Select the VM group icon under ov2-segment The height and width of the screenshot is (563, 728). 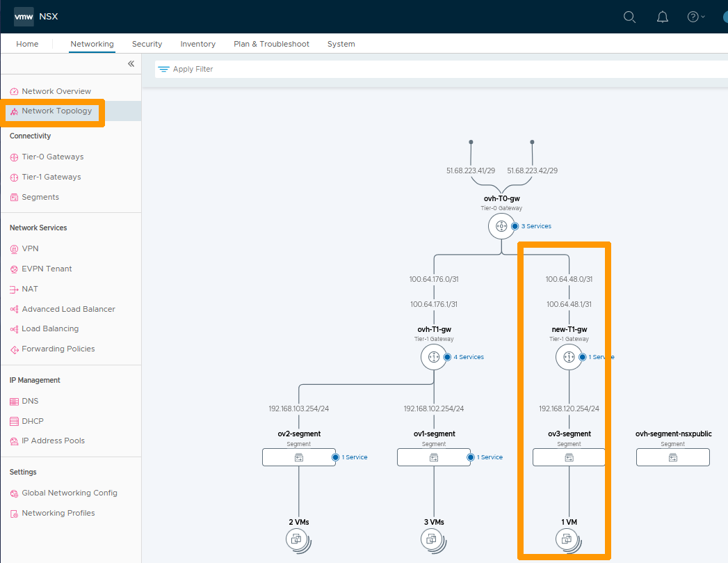pos(298,540)
